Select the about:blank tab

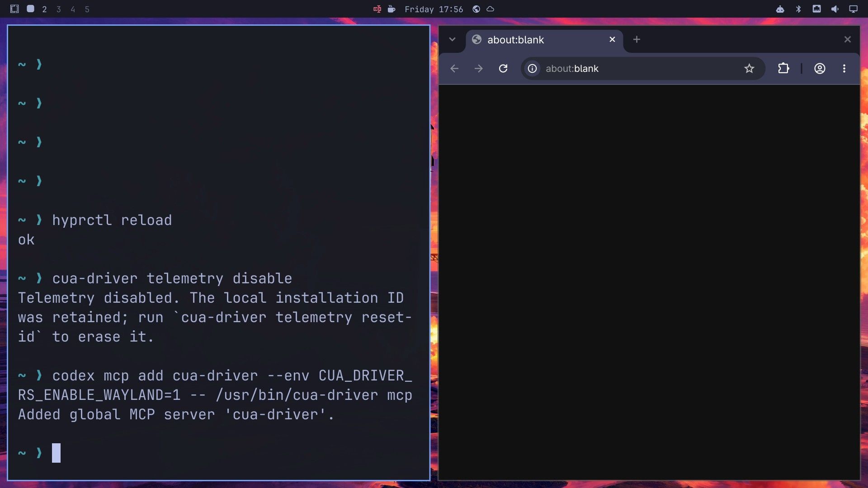(544, 40)
